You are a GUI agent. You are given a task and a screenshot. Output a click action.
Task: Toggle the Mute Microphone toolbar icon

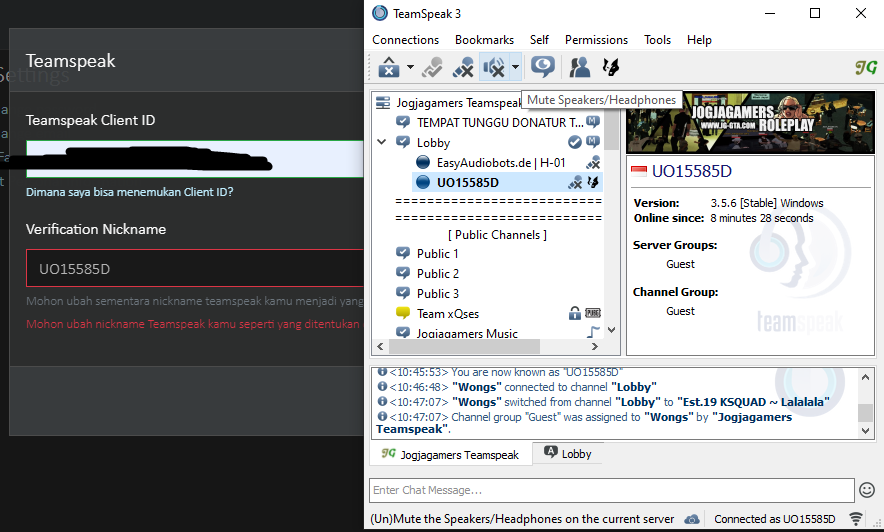click(x=463, y=67)
